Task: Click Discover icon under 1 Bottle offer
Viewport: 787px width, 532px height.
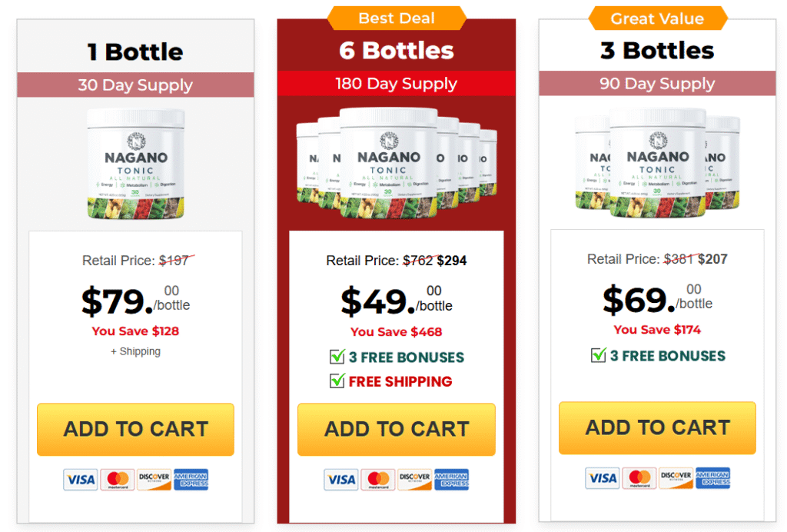Action: 154,480
